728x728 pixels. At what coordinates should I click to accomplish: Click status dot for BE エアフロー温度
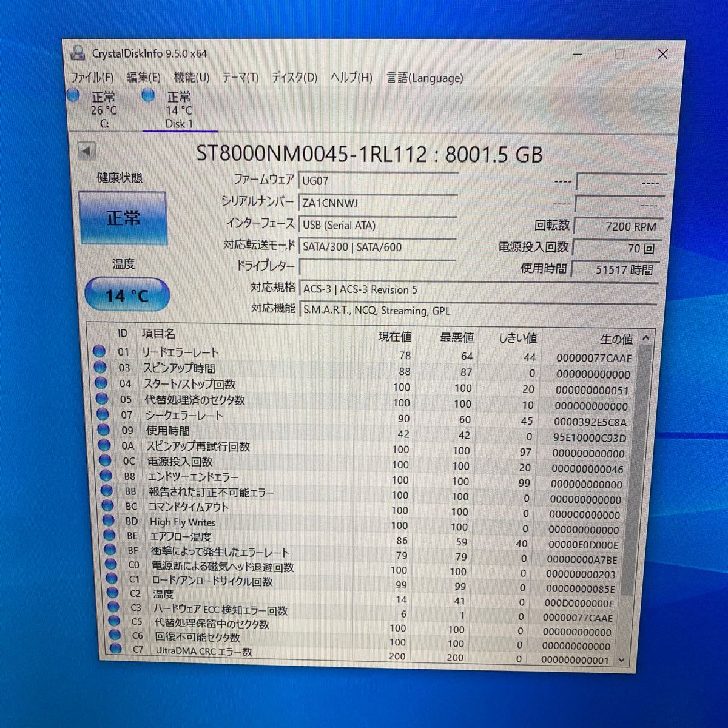pyautogui.click(x=109, y=535)
